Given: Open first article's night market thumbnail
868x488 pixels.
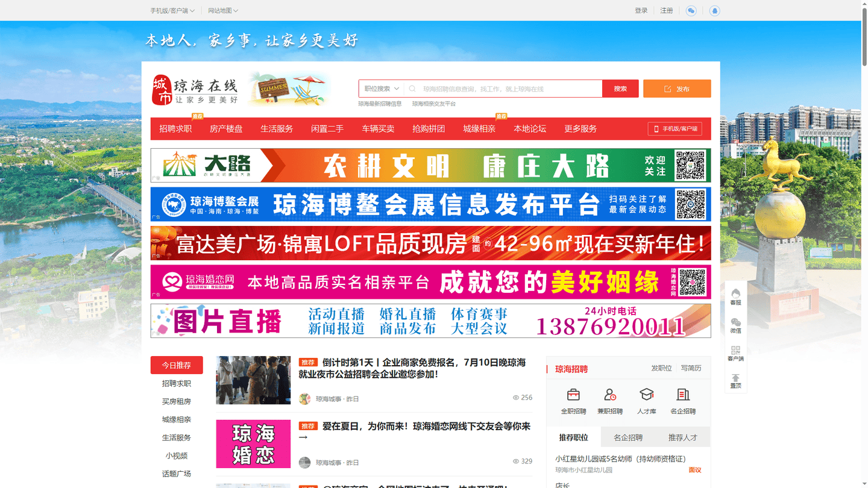Looking at the screenshot, I should click(253, 380).
